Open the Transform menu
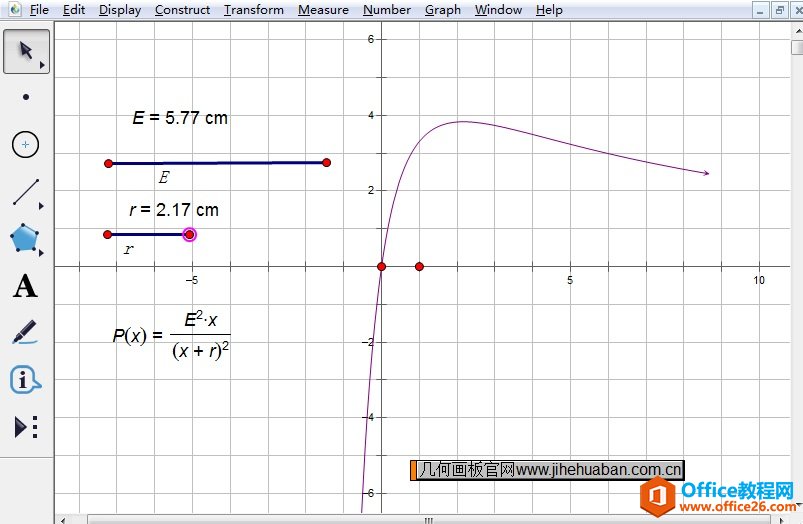 (x=253, y=10)
